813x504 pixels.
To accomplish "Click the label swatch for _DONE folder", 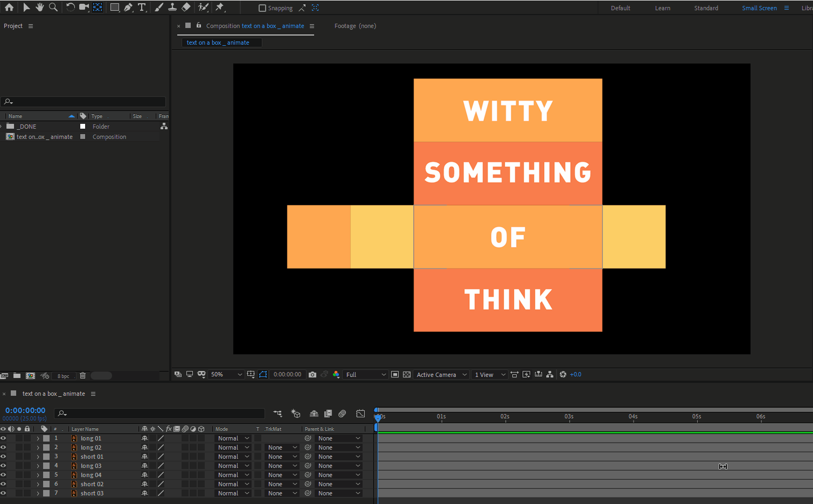I will (82, 127).
